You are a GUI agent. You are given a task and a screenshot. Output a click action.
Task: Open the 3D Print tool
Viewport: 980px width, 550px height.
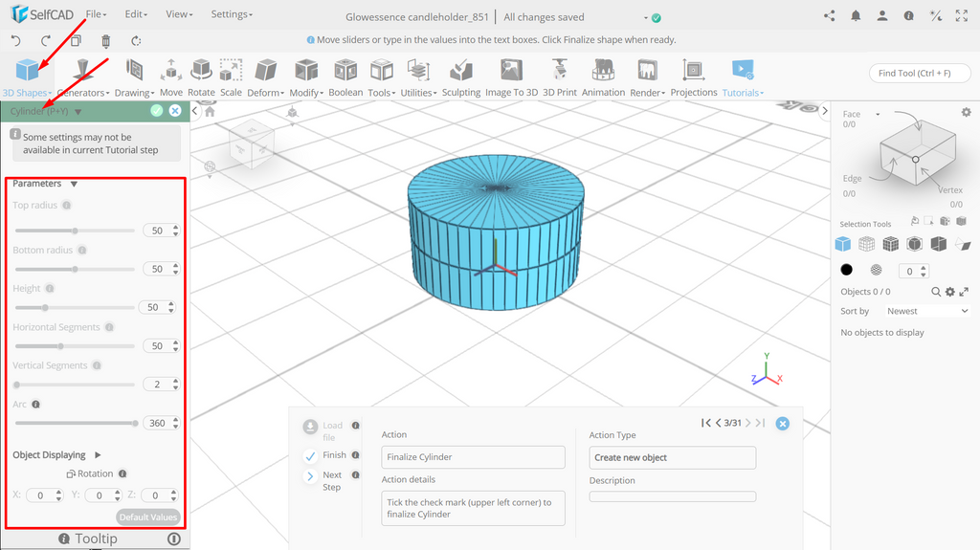click(x=559, y=77)
